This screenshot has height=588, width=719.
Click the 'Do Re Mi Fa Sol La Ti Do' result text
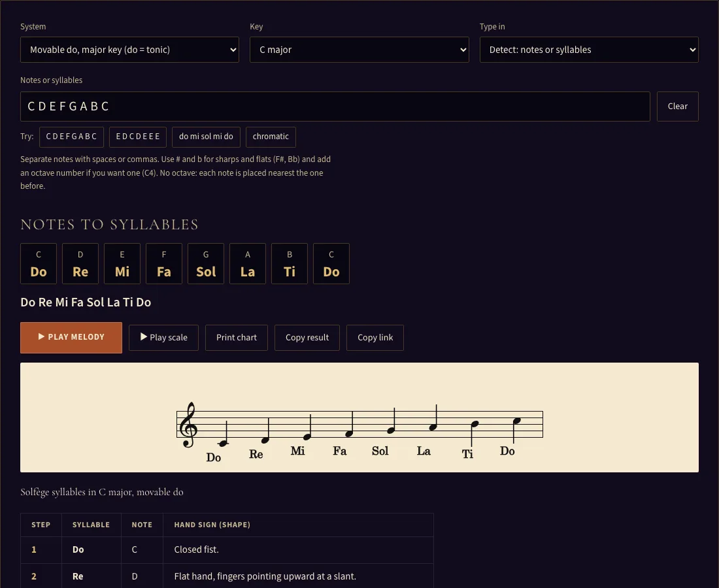86,302
